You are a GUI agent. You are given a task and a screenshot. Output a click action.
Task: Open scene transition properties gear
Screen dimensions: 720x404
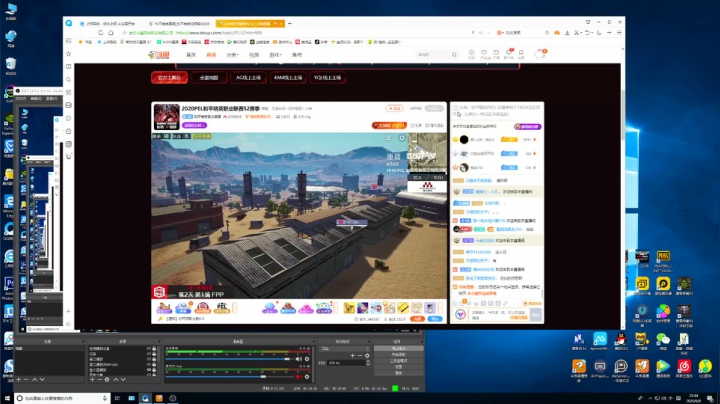tap(367, 355)
